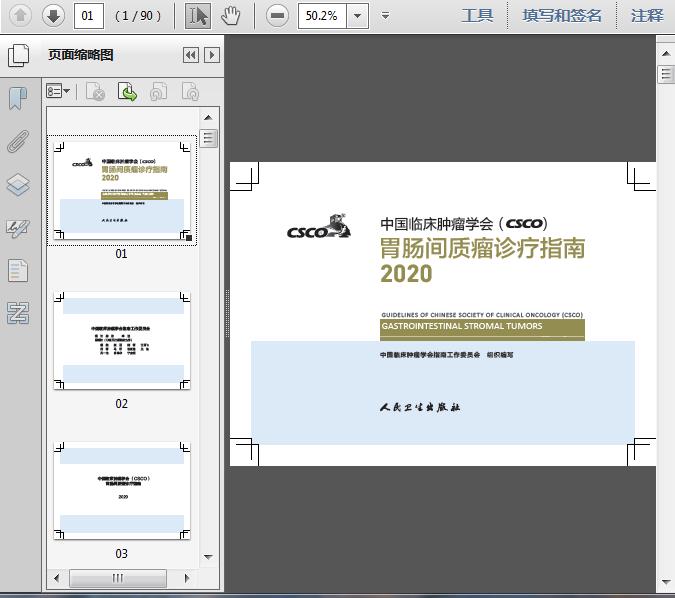
Task: Select page 01 thumbnail
Action: coord(122,190)
